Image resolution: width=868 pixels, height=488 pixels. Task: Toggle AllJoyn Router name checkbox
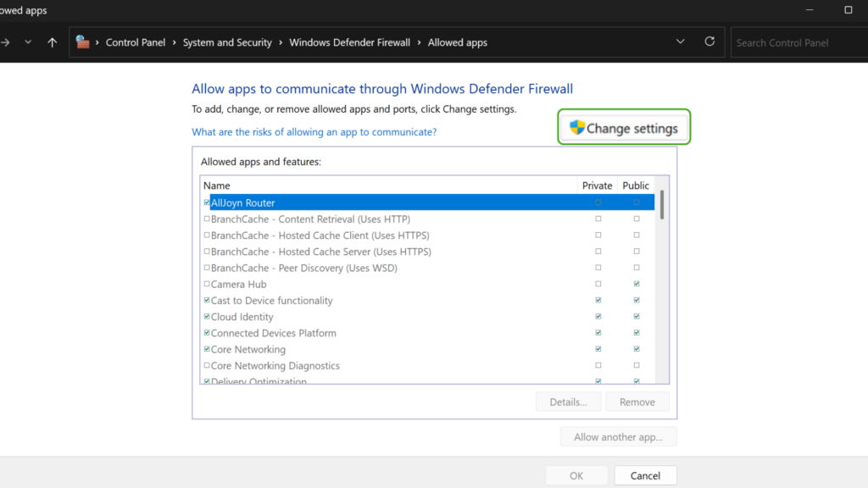(x=207, y=202)
